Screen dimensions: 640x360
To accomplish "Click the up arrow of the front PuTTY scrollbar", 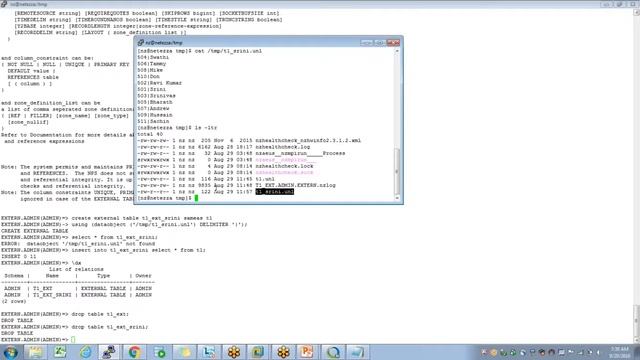I will pyautogui.click(x=397, y=51).
